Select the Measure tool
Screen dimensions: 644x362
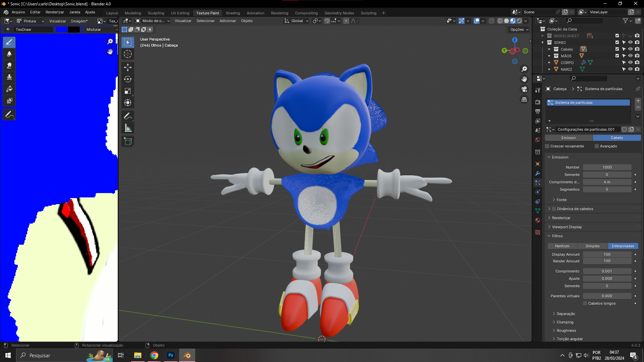click(128, 128)
